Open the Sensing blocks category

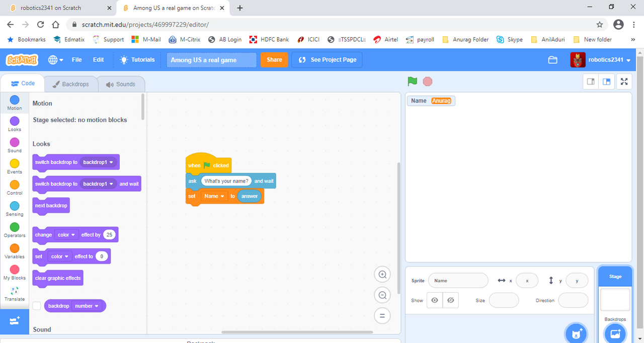[x=15, y=209]
